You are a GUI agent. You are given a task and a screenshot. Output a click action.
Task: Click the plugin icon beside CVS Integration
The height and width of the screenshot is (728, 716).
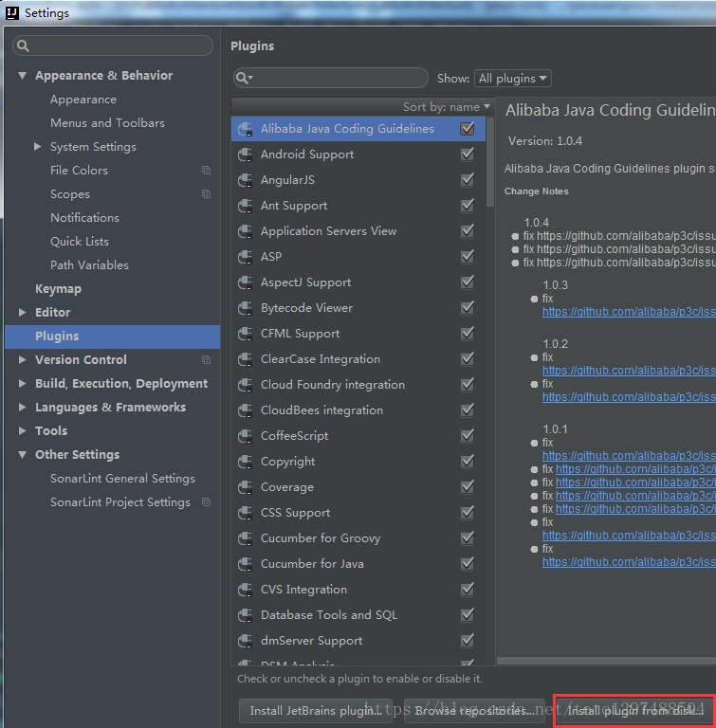245,590
